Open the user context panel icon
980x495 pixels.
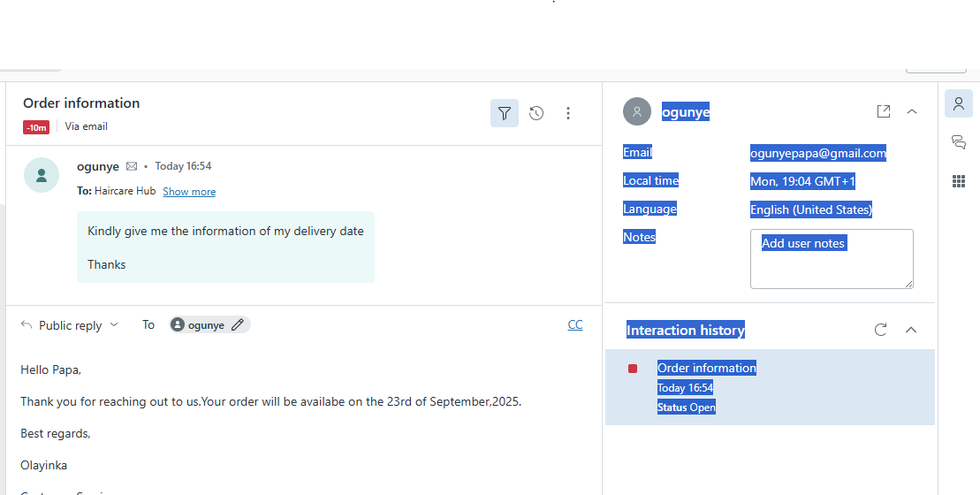959,103
